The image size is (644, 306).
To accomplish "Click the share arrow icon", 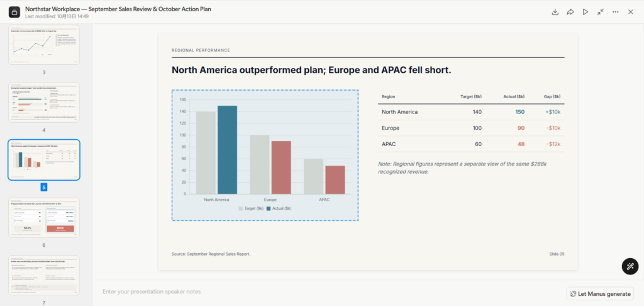I will pyautogui.click(x=570, y=12).
